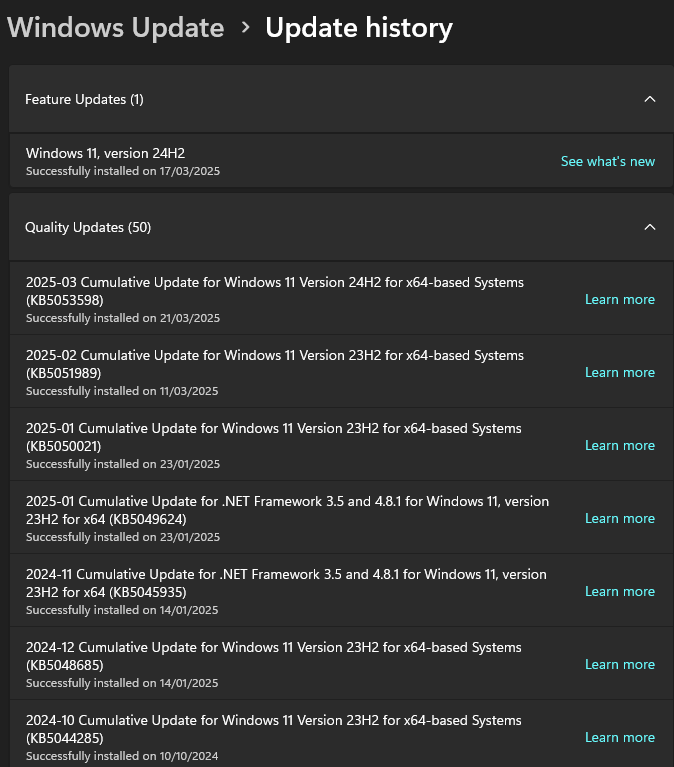674x767 pixels.
Task: Learn more about KB5048685 update
Action: 620,664
